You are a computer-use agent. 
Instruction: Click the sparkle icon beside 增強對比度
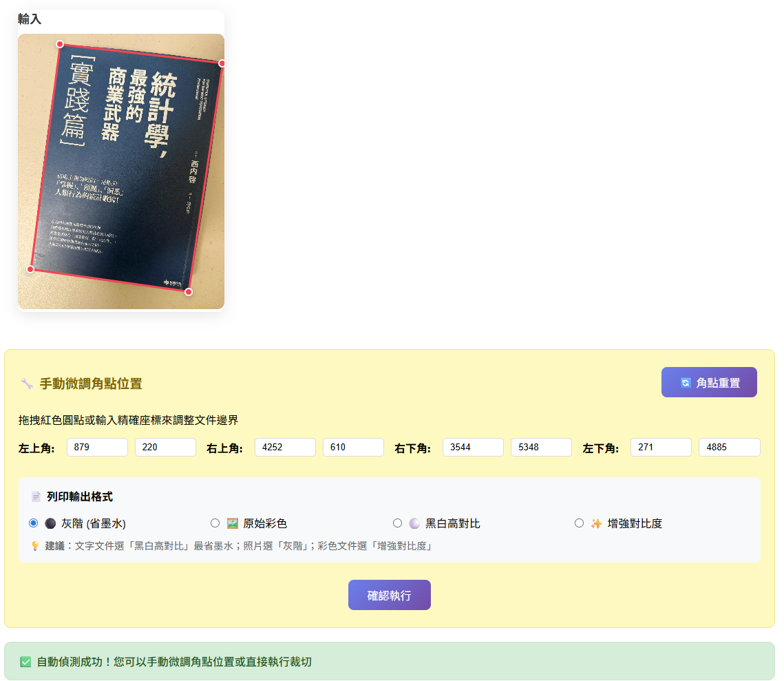(597, 523)
